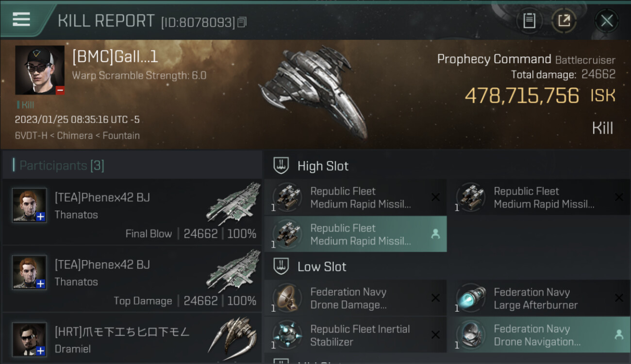The width and height of the screenshot is (631, 364).
Task: Share the kill report externally
Action: click(x=564, y=21)
